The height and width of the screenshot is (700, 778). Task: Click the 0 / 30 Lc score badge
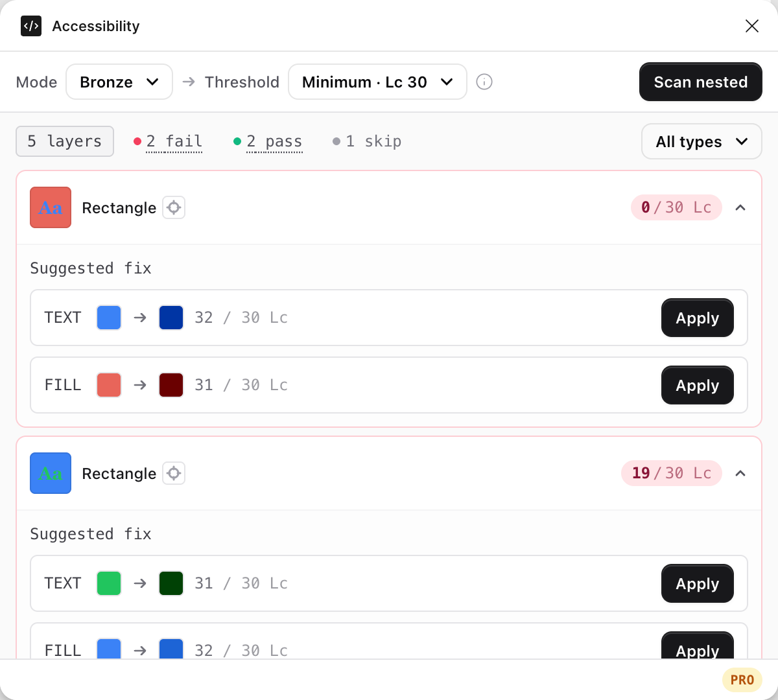point(676,207)
